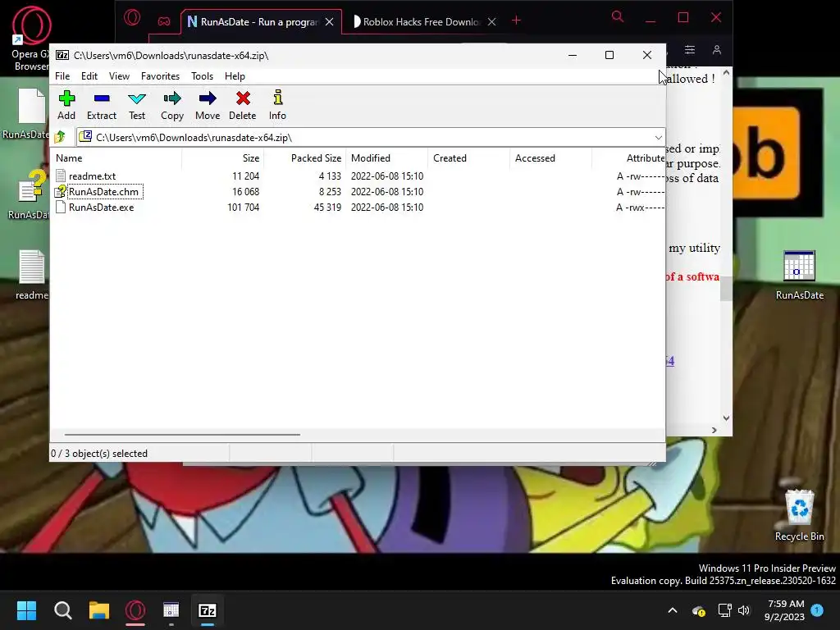Click the Opera search tabs magnifier icon
This screenshot has width=840, height=630.
tap(618, 16)
